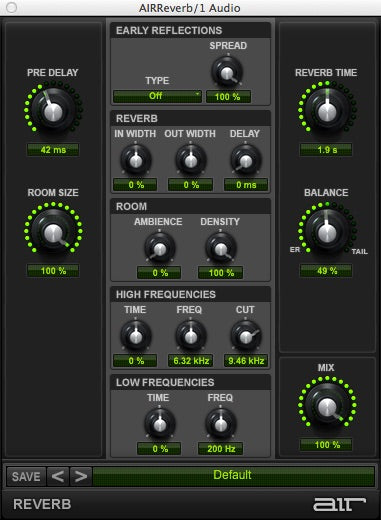Click the Reverb In Width knob

(135, 160)
